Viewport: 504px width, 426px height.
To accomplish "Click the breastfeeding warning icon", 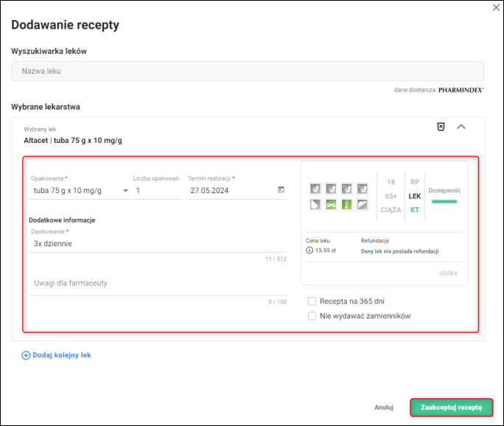I will (314, 204).
